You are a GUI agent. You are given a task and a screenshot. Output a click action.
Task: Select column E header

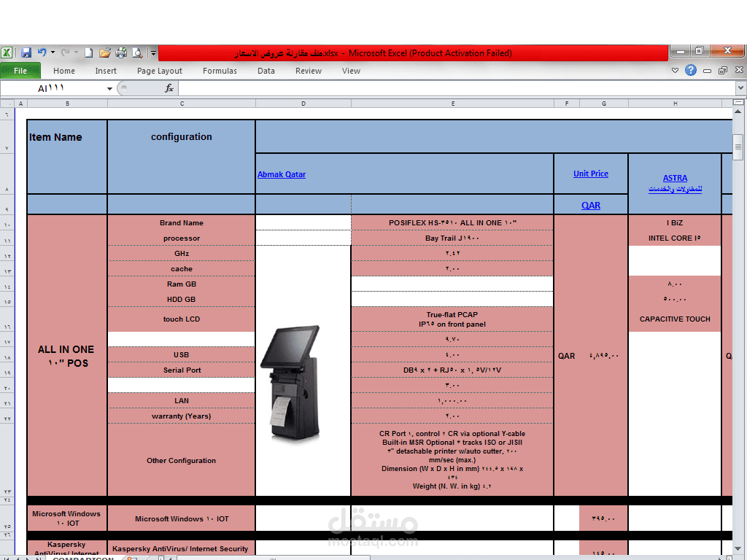point(452,104)
